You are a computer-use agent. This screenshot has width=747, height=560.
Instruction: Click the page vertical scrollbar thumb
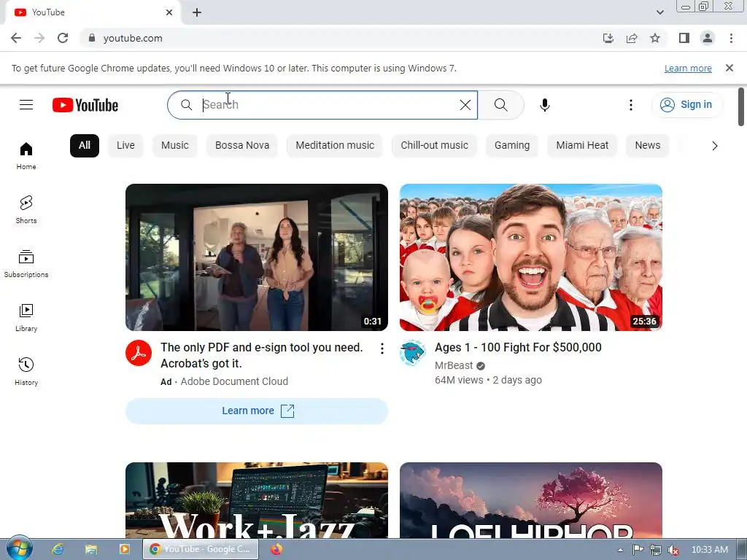[x=741, y=106]
